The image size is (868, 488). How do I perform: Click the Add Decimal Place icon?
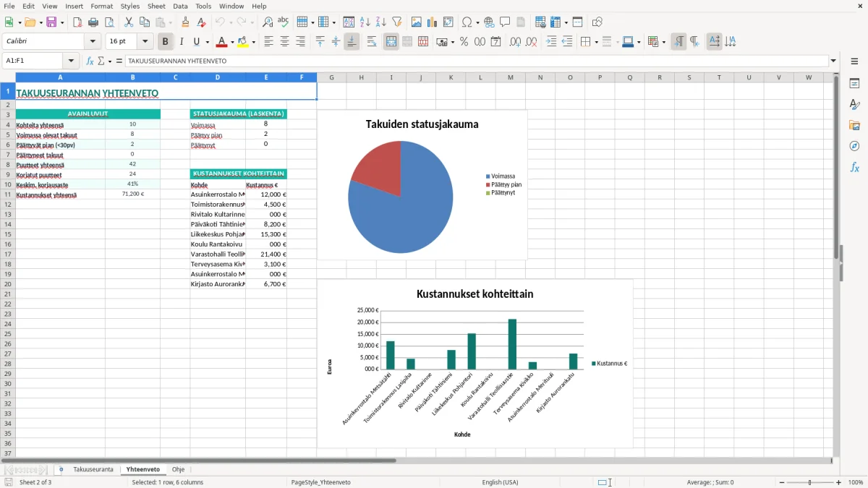click(515, 42)
